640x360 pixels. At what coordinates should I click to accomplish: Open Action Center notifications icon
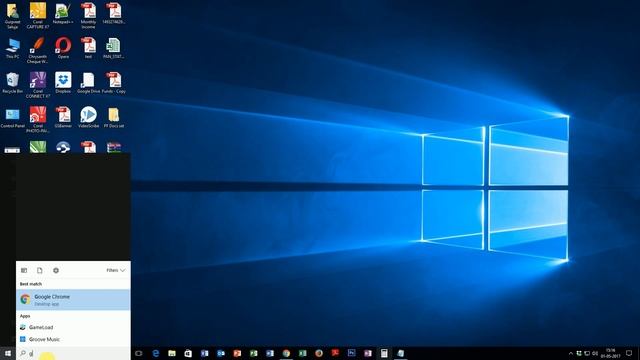(629, 353)
